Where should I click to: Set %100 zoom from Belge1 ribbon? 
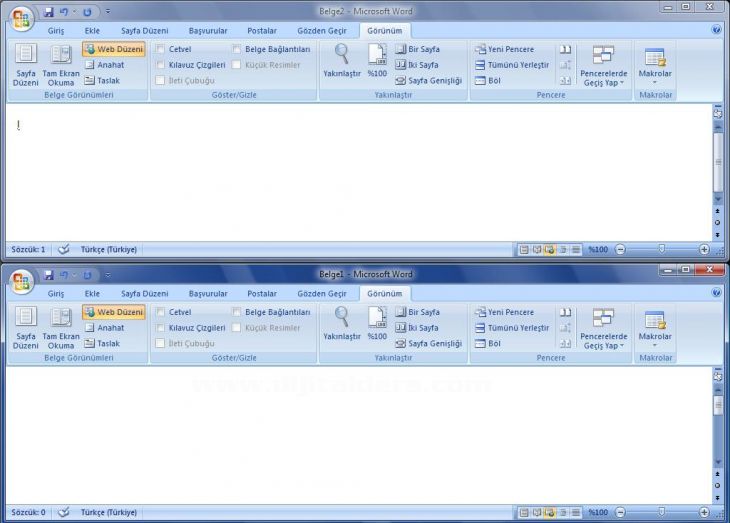coord(377,323)
